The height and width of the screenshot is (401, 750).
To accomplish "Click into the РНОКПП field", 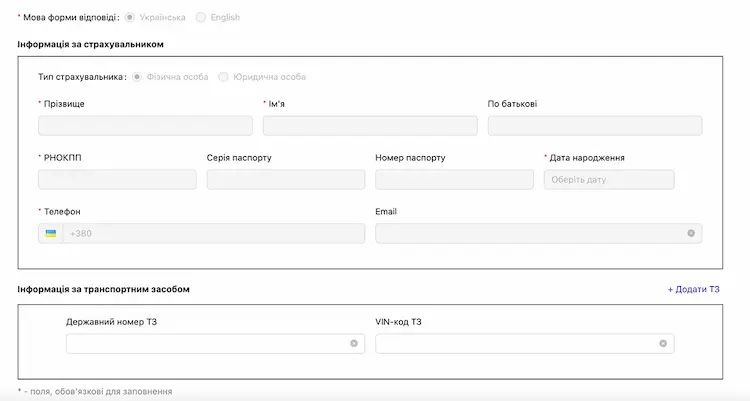I will pyautogui.click(x=117, y=180).
